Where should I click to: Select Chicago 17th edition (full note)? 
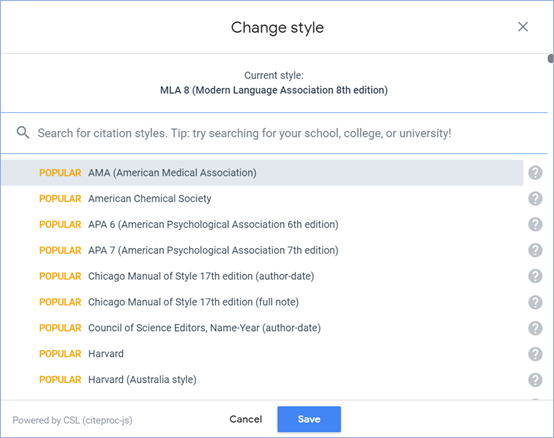click(x=262, y=302)
